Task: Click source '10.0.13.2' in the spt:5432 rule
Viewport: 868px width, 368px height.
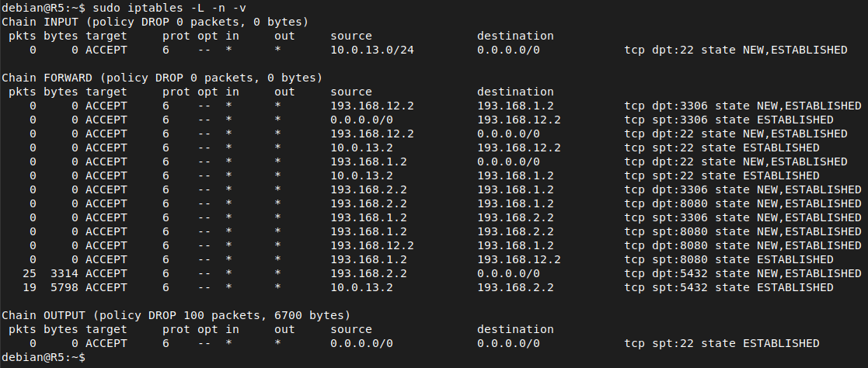Action: (x=361, y=287)
